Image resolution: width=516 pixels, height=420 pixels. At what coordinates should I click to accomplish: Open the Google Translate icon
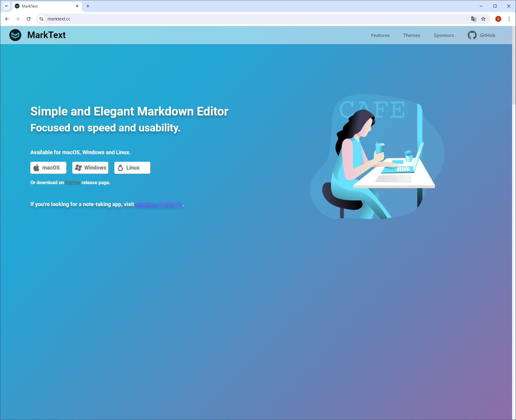pyautogui.click(x=474, y=19)
